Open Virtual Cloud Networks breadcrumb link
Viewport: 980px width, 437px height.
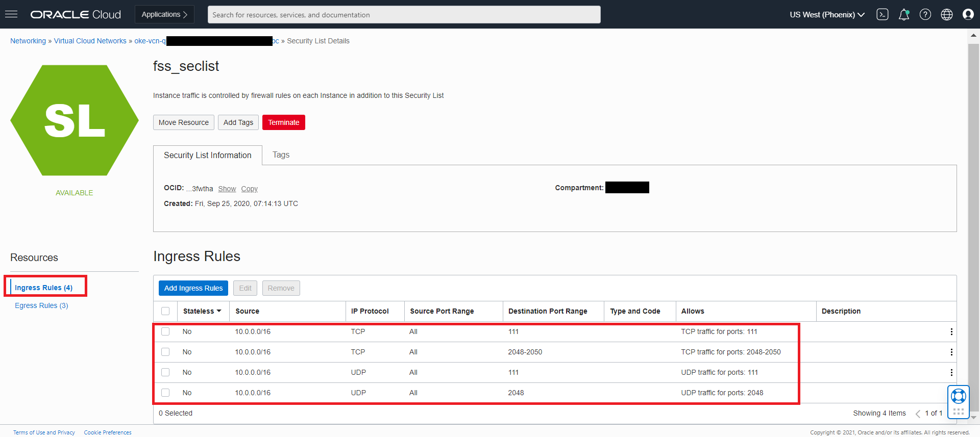90,41
